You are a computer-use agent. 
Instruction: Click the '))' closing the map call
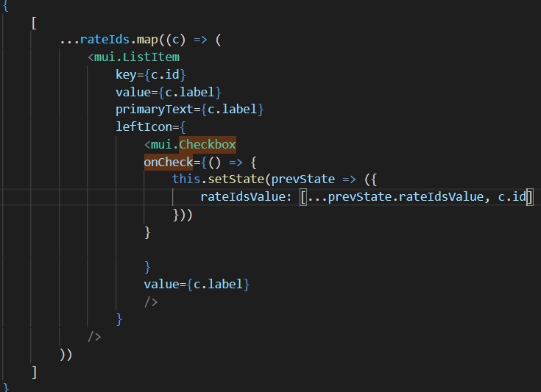(66, 354)
